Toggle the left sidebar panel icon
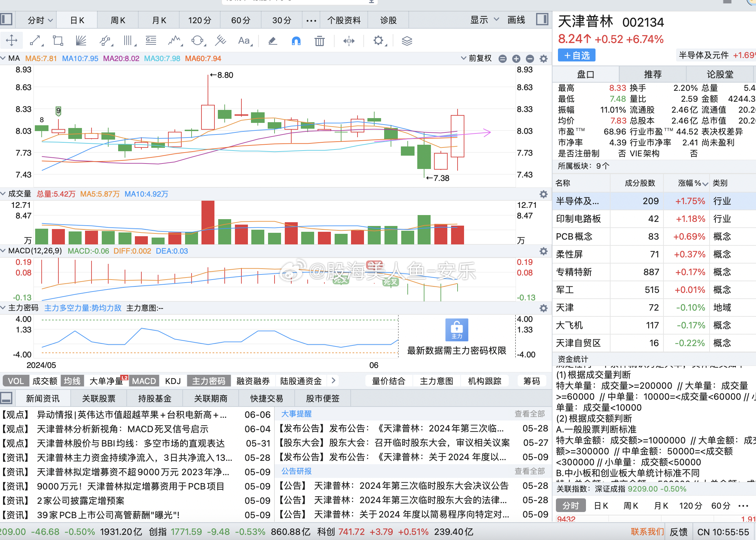Screen dimensions: 756x540 click(x=6, y=19)
